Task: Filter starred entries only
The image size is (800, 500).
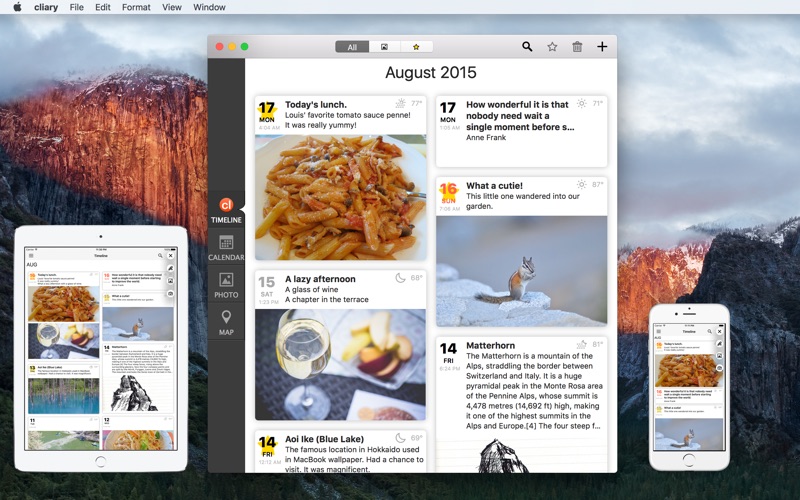Action: pos(416,47)
